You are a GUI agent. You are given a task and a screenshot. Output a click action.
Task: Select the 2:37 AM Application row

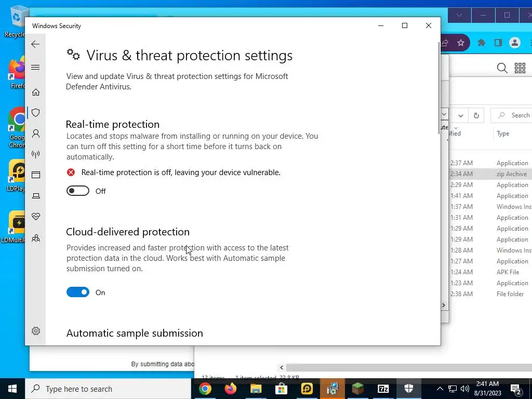point(490,163)
